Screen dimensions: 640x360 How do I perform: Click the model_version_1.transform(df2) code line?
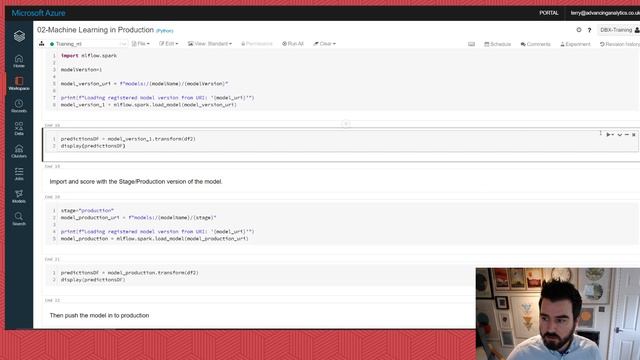(128, 139)
